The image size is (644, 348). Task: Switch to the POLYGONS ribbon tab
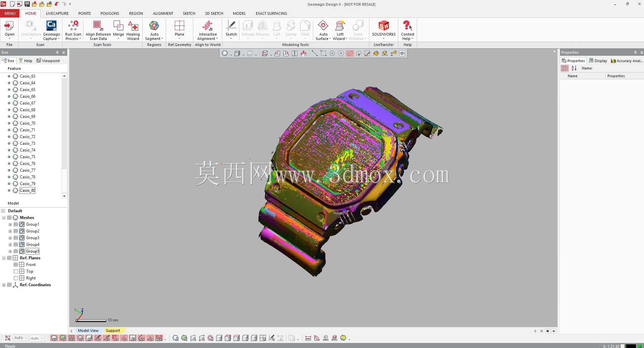110,13
